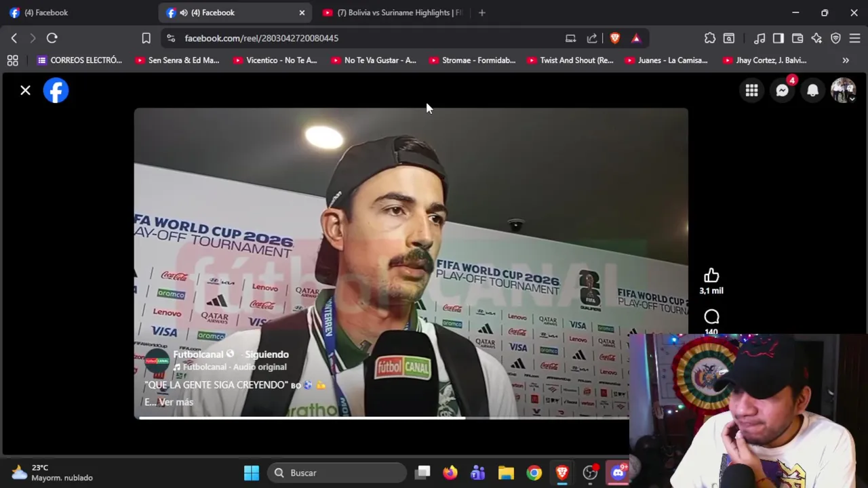
Task: Expand hidden bookmarks overflow chevron
Action: [846, 60]
